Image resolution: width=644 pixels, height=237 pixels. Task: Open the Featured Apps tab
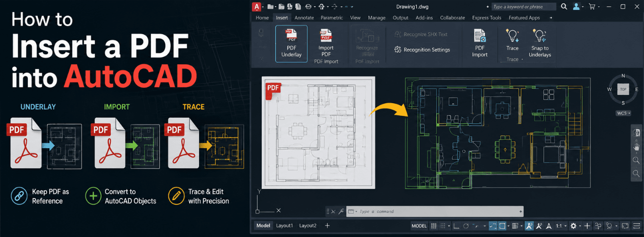tap(524, 18)
